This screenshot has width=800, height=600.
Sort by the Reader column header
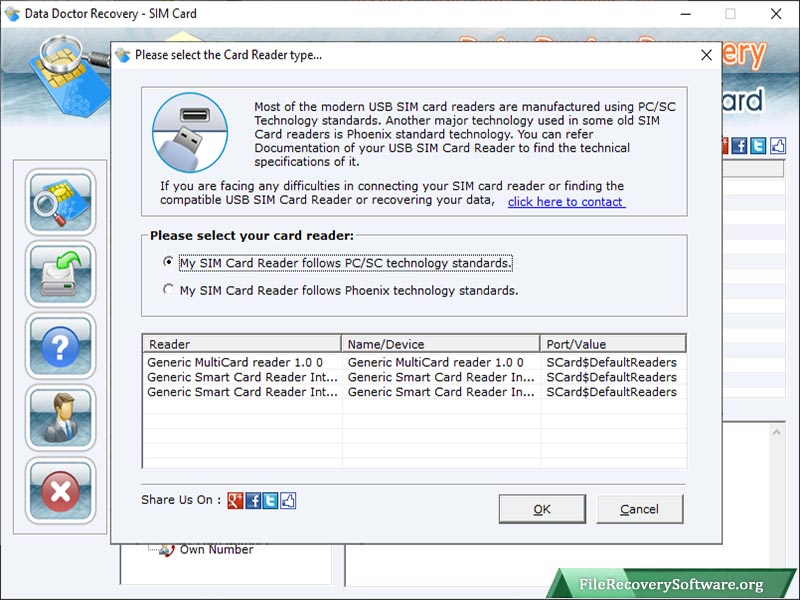tap(242, 344)
